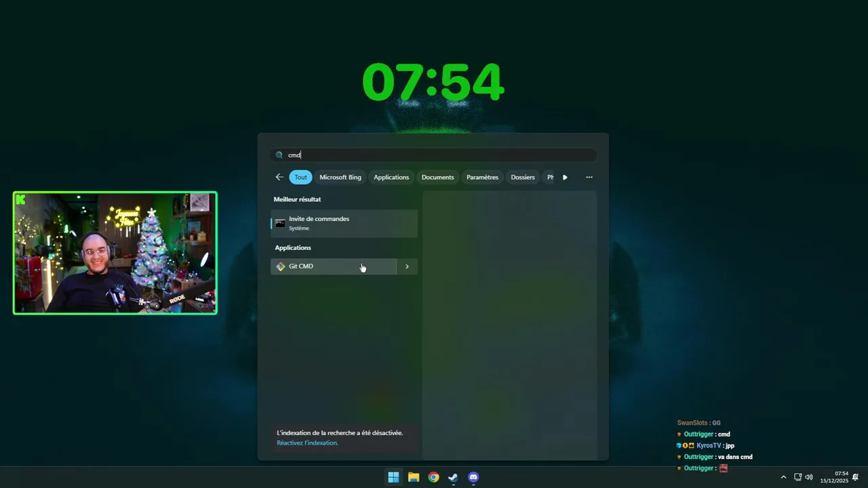Switch to the Dossiers filter
This screenshot has height=488, width=868.
tap(523, 177)
